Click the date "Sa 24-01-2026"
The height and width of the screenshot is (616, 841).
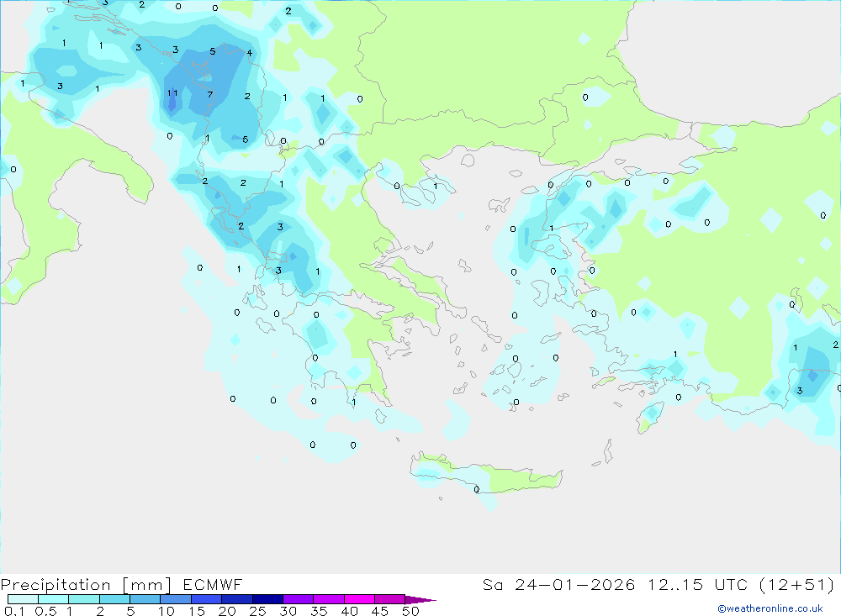point(558,584)
